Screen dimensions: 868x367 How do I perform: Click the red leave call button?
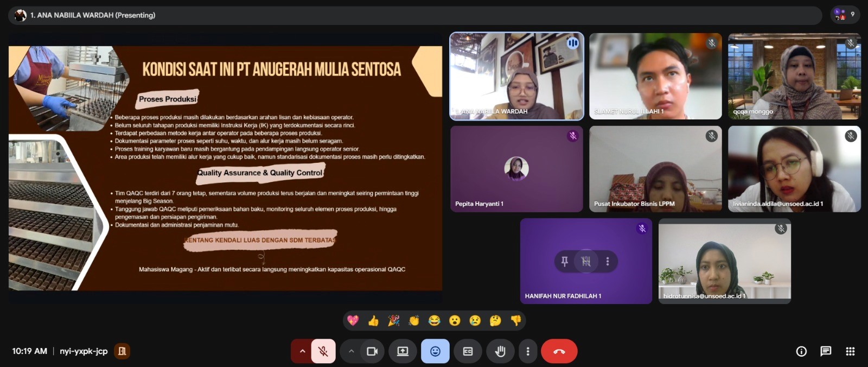(559, 351)
